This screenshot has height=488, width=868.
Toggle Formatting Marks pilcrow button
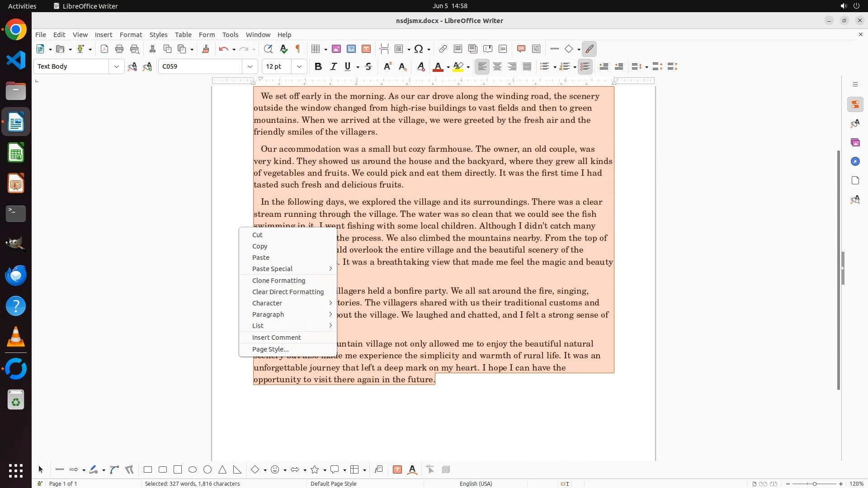298,49
